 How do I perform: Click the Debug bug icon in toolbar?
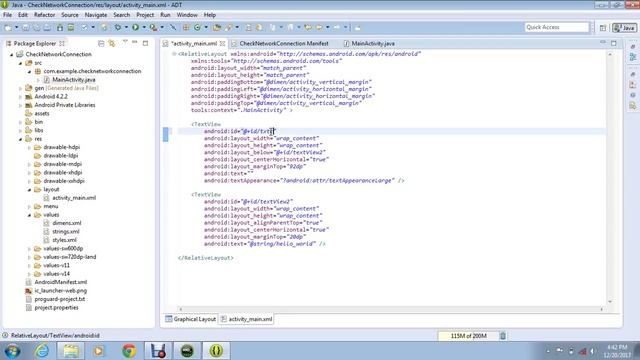pyautogui.click(x=118, y=27)
